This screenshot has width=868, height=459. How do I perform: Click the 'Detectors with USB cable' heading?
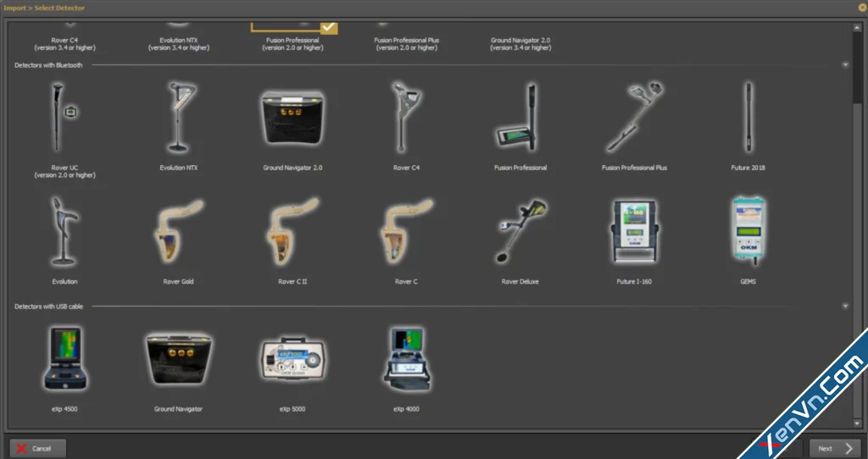pyautogui.click(x=48, y=307)
